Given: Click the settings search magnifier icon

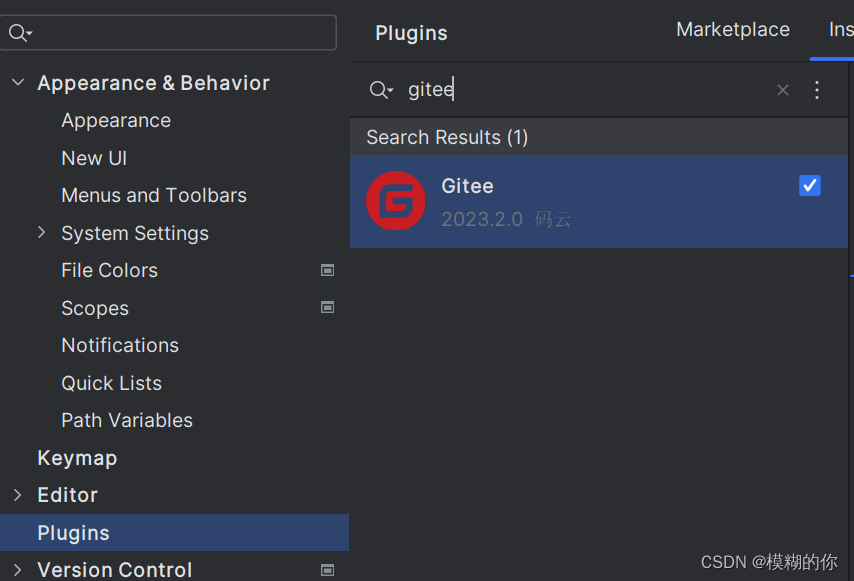Looking at the screenshot, I should 19,33.
